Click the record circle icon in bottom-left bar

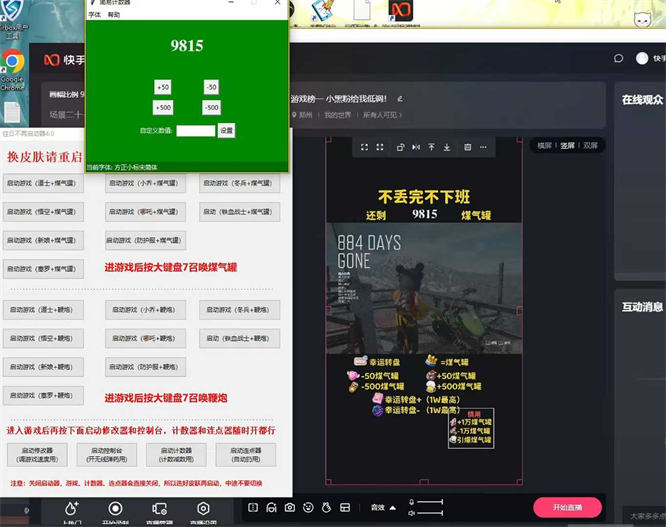115,508
